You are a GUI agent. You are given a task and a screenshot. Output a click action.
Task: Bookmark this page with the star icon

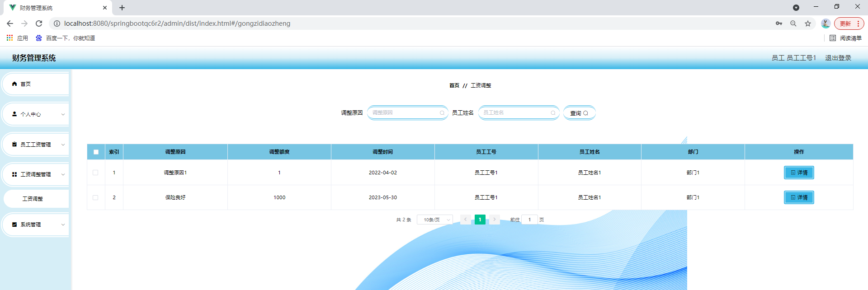click(x=808, y=23)
